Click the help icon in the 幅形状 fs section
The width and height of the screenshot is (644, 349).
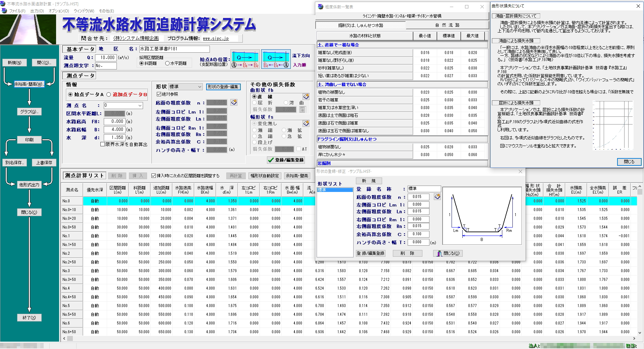click(x=306, y=123)
